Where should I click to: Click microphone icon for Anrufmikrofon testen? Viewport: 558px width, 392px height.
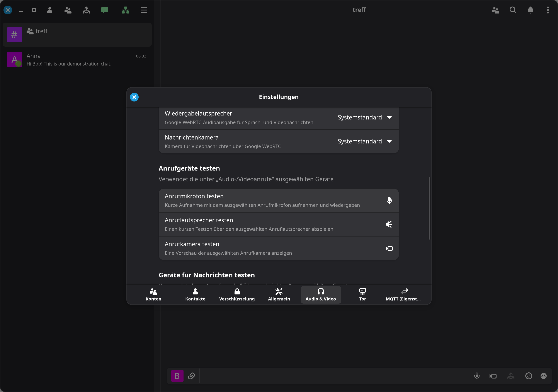389,200
